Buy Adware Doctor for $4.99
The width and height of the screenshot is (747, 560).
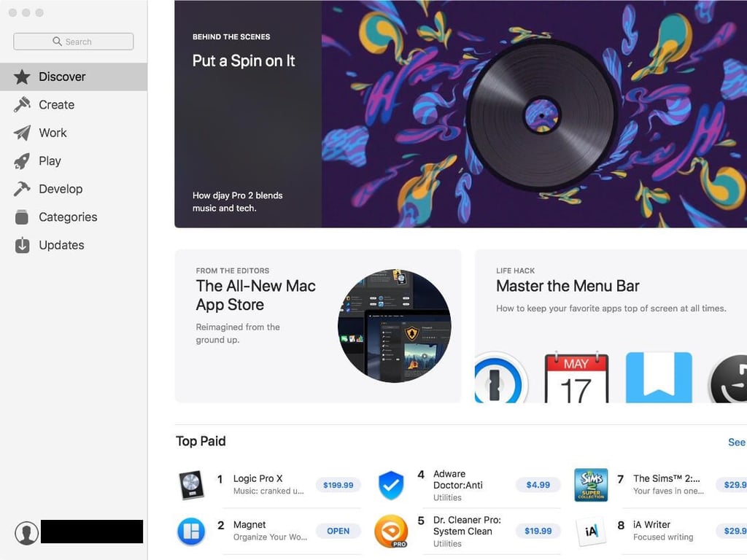pos(538,485)
